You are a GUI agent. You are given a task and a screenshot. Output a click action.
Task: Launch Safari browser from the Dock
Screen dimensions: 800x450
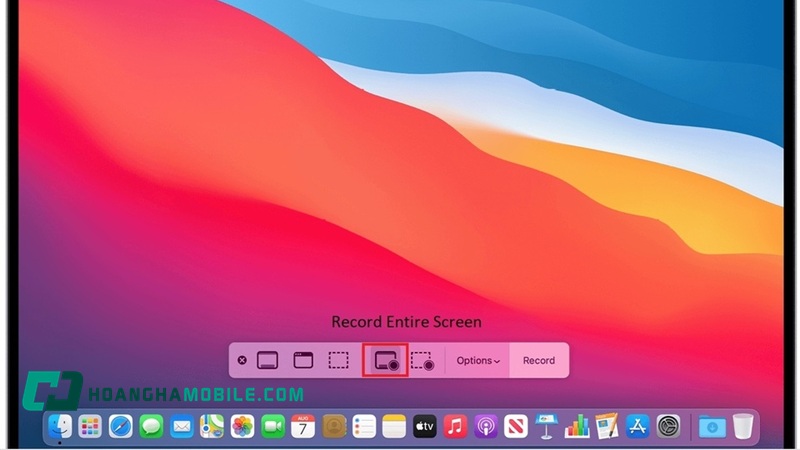click(121, 427)
